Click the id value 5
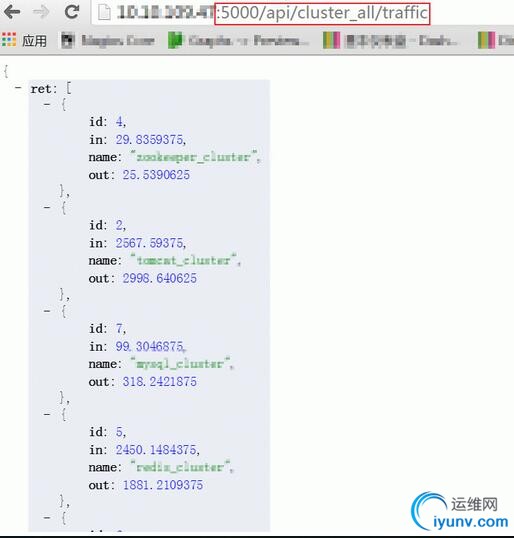This screenshot has width=514, height=538. click(x=119, y=432)
